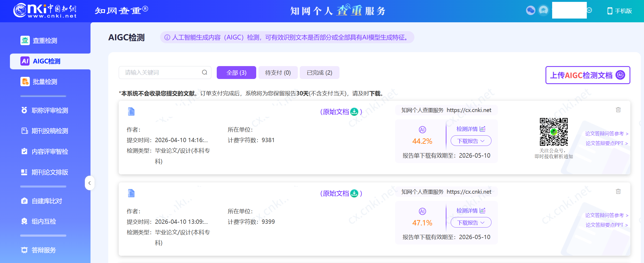The width and height of the screenshot is (644, 263).
Task: Click the https://cx.cnki.net link in first card
Action: (469, 110)
